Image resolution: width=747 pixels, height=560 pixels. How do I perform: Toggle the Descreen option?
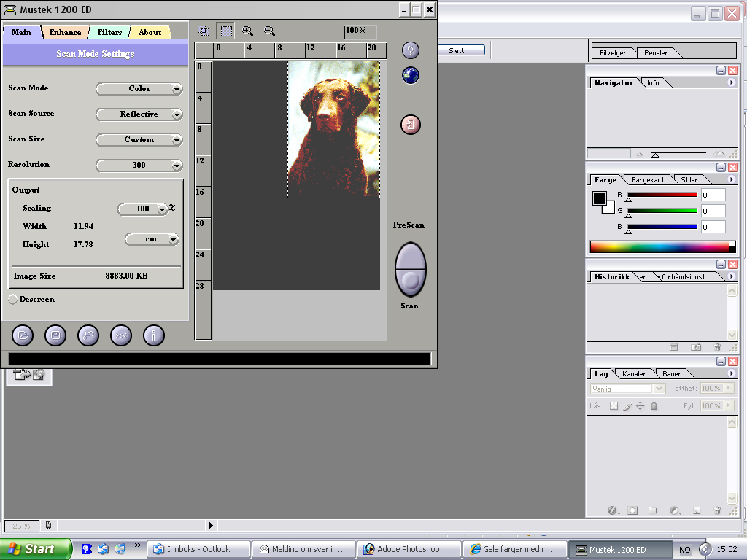tap(13, 300)
